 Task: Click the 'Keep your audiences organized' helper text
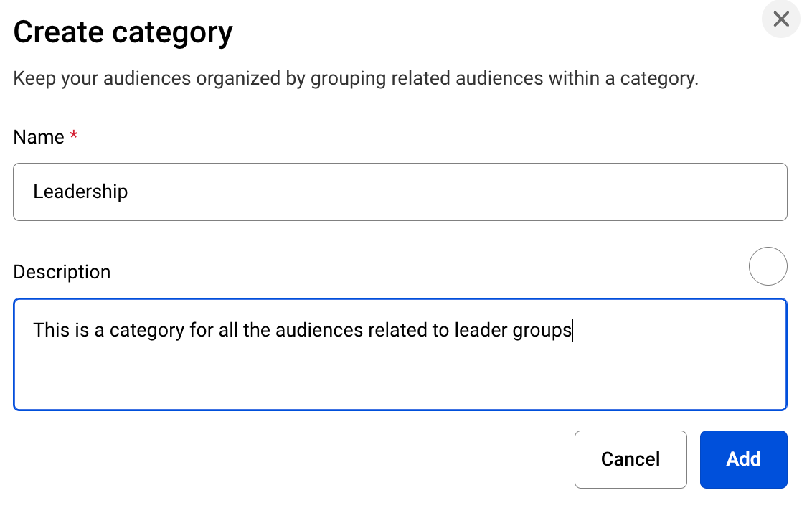(x=355, y=78)
